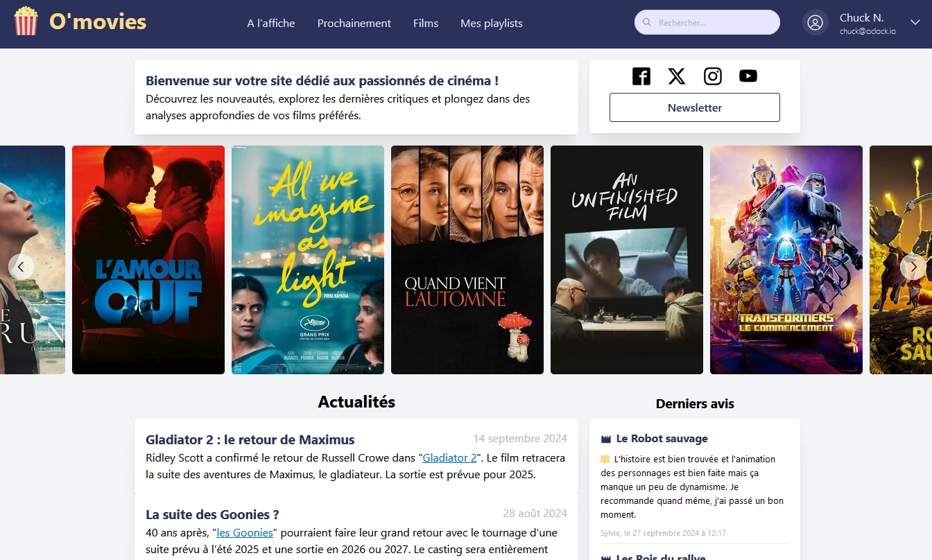Click the Sylvie review timestamp
Viewport: 932px width, 560px height.
[664, 533]
